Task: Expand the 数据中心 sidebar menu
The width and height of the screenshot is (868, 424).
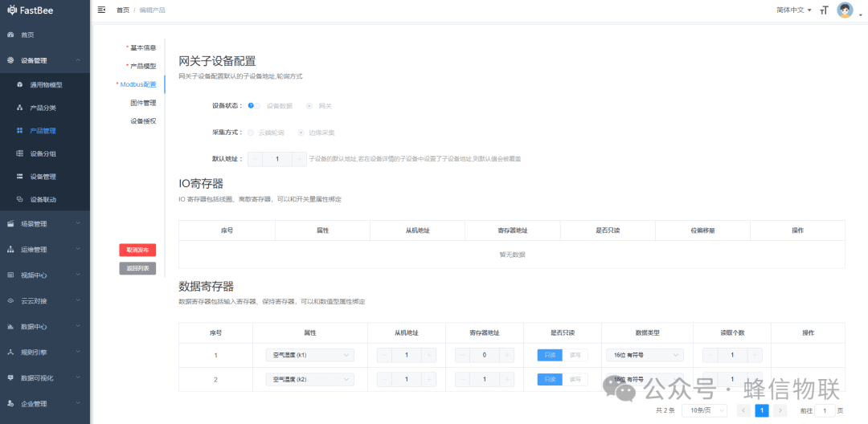Action: [x=45, y=327]
